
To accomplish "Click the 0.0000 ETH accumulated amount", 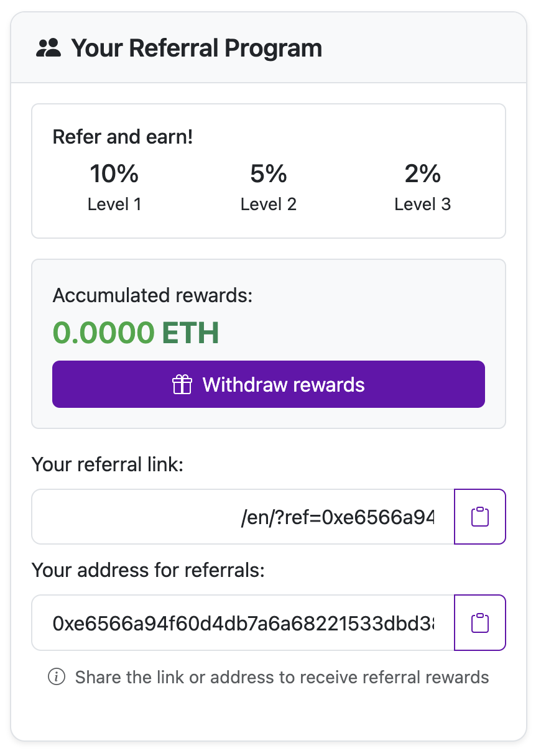I will [136, 333].
